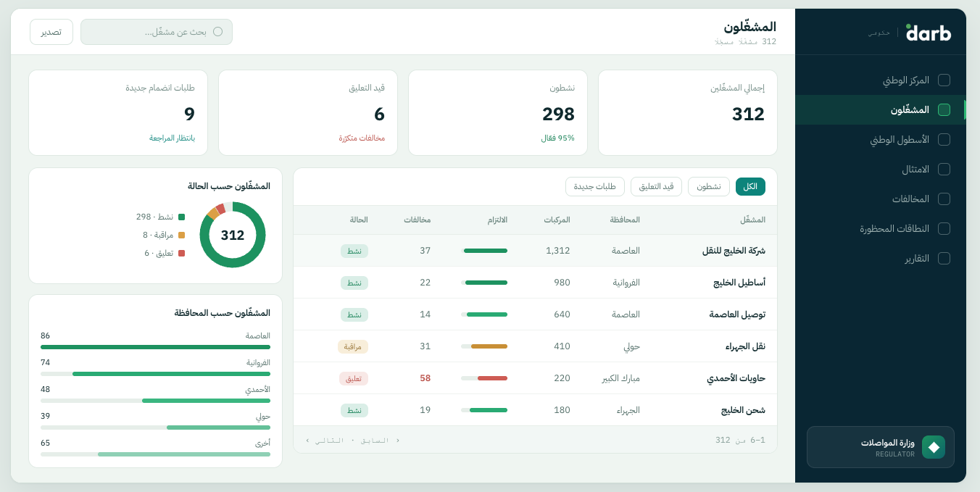This screenshot has width=980, height=492.
Task: Click green نشط legend swatch
Action: pyautogui.click(x=181, y=217)
